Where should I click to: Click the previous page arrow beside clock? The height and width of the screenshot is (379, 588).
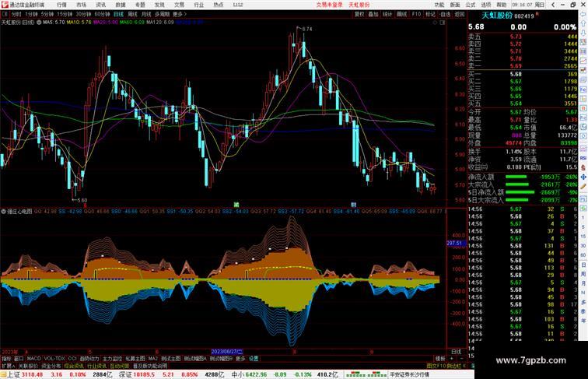tap(553, 5)
